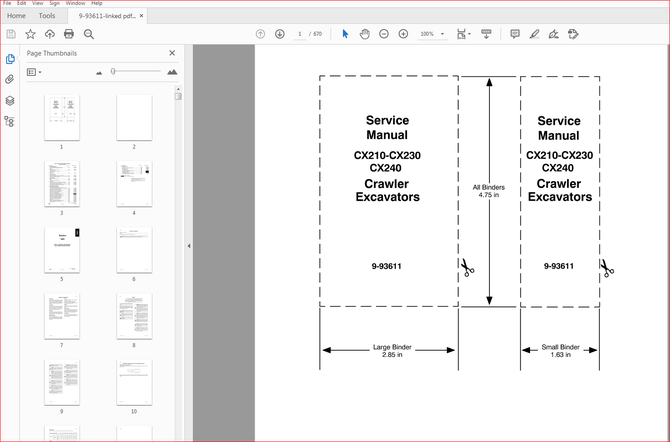Image resolution: width=670 pixels, height=442 pixels.
Task: Select the highlight pen tool
Action: pyautogui.click(x=534, y=34)
